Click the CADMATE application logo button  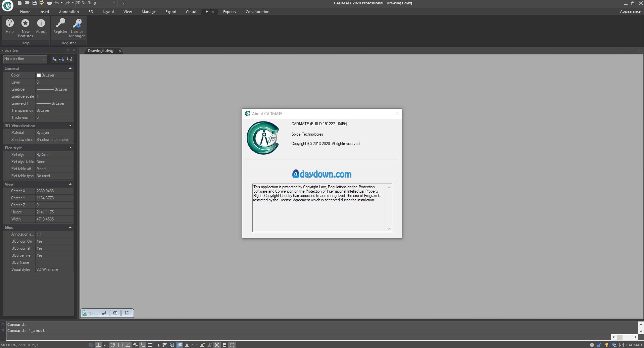tap(7, 5)
